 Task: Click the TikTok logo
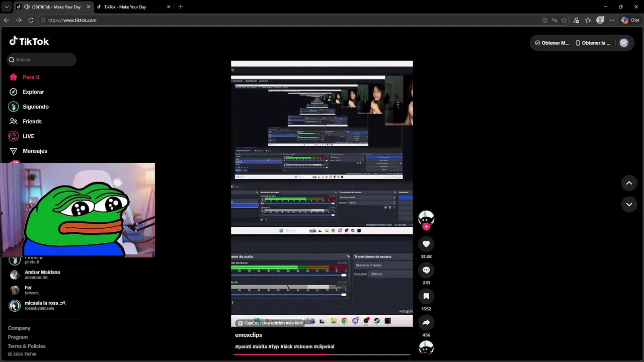point(29,41)
